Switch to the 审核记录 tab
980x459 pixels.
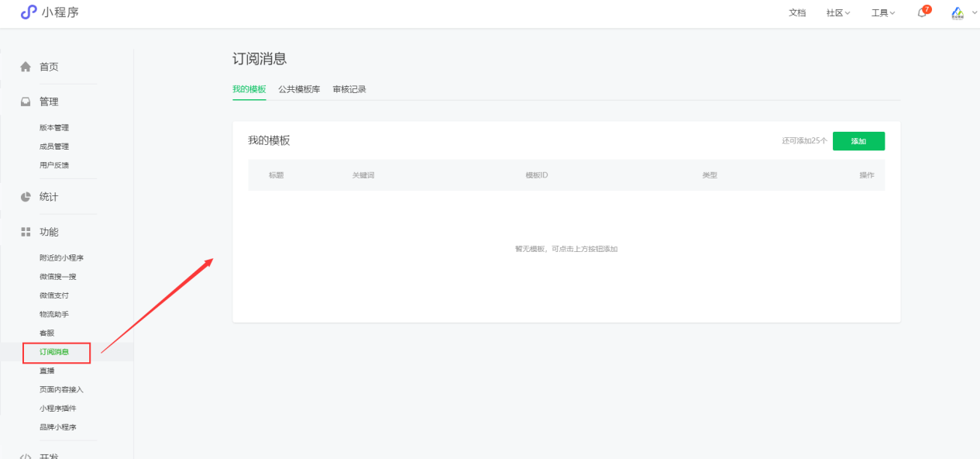point(349,89)
